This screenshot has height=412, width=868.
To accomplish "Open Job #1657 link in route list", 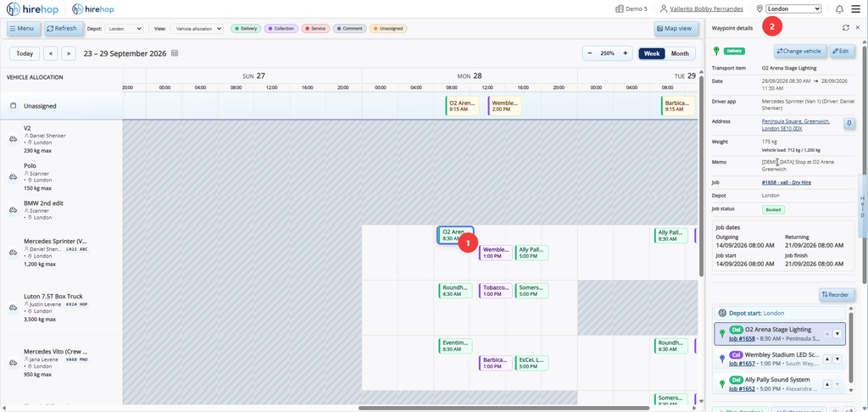I will [742, 364].
